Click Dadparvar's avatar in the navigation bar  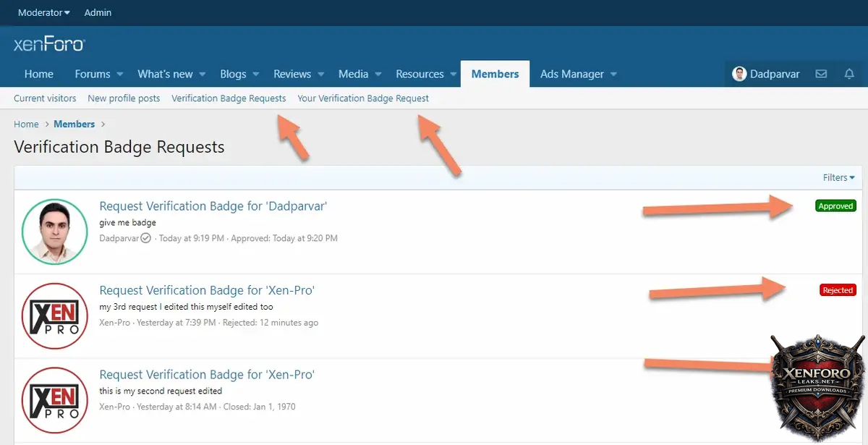click(x=739, y=74)
